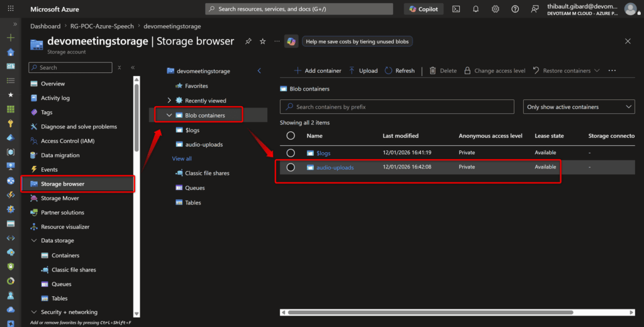Open Activity log menu item

(55, 97)
